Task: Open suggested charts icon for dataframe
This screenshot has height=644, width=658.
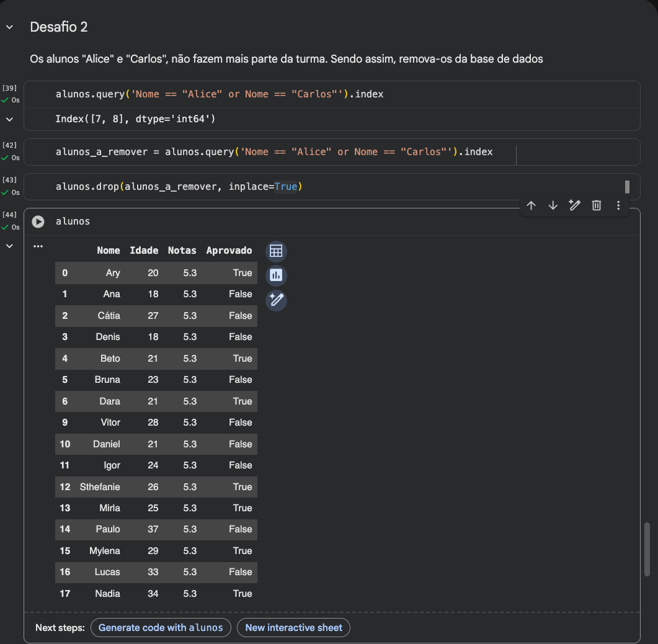Action: click(x=276, y=275)
